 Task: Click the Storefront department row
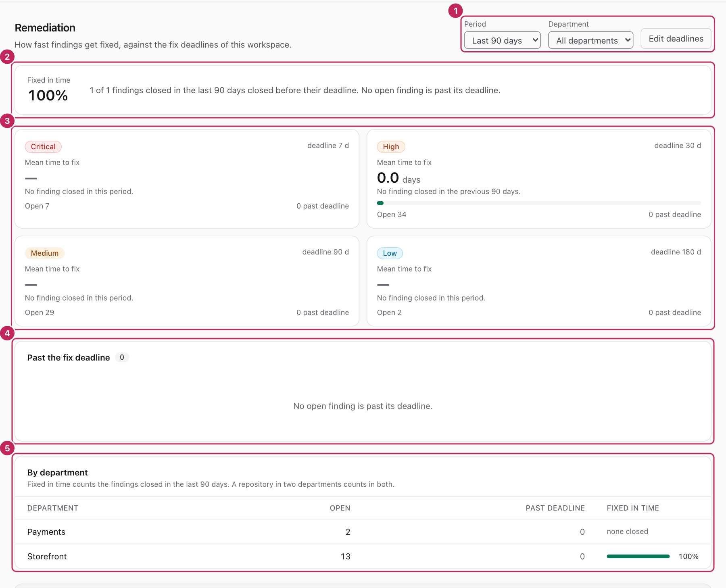(363, 557)
